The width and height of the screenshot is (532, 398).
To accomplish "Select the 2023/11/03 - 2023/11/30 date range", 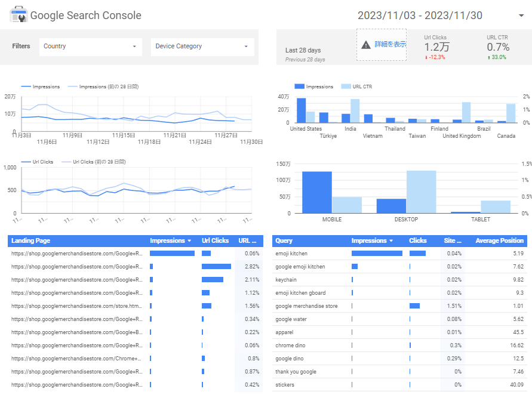I will [x=420, y=16].
